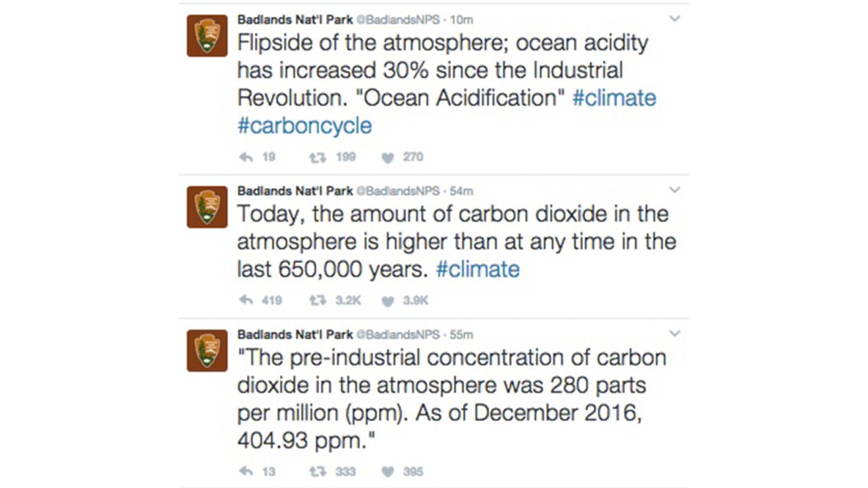
Task: Reply to the 650,000 years tweet
Action: pos(245,300)
